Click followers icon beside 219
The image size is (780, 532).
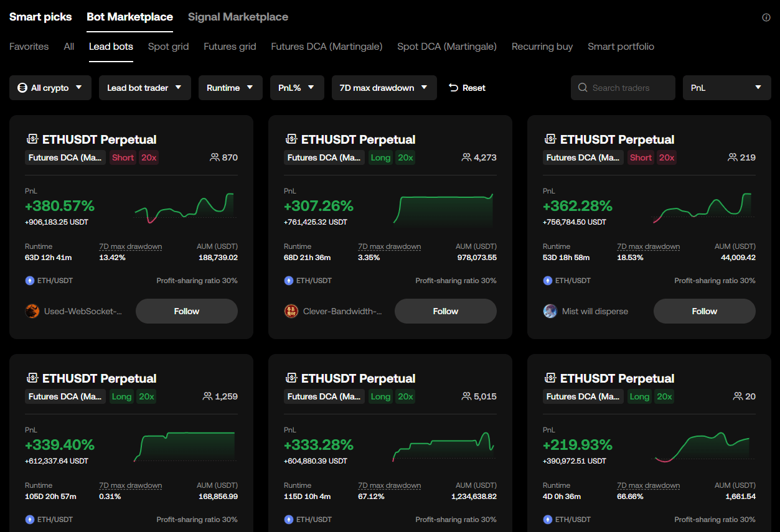733,157
